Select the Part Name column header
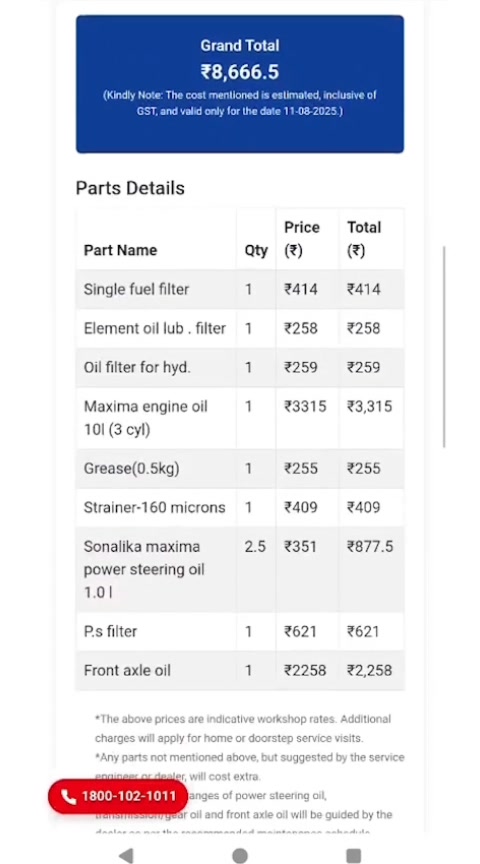 [120, 250]
